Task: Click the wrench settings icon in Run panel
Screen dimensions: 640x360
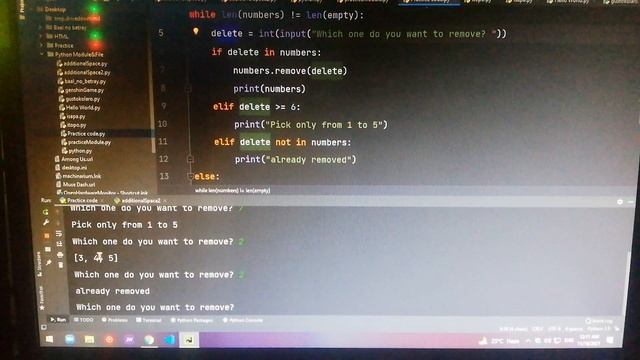Action: click(46, 222)
